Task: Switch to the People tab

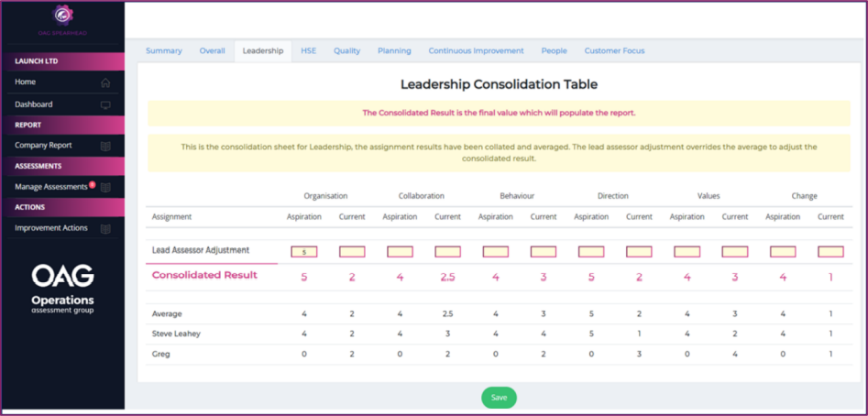Action: tap(554, 51)
